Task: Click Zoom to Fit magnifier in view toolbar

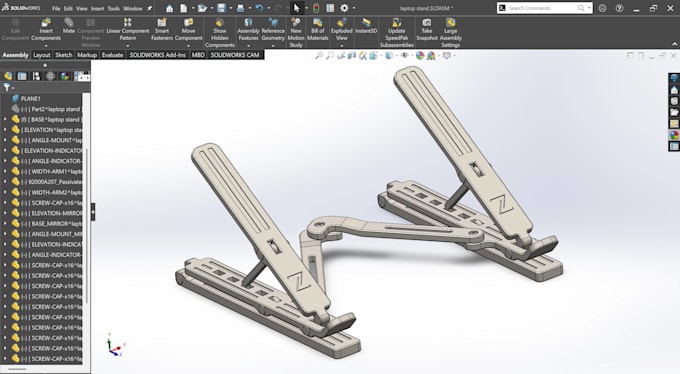Action: point(319,56)
